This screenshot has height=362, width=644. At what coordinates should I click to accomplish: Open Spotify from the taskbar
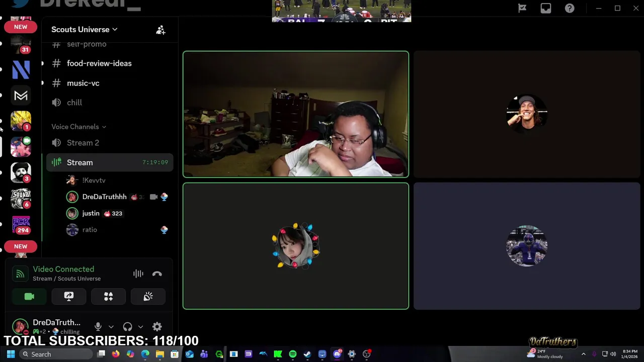pyautogui.click(x=292, y=354)
